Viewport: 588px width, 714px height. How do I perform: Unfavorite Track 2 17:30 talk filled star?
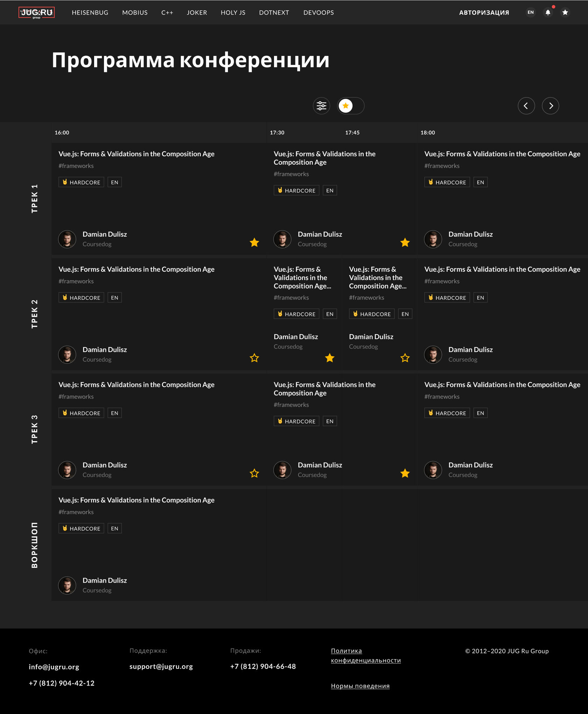[330, 358]
